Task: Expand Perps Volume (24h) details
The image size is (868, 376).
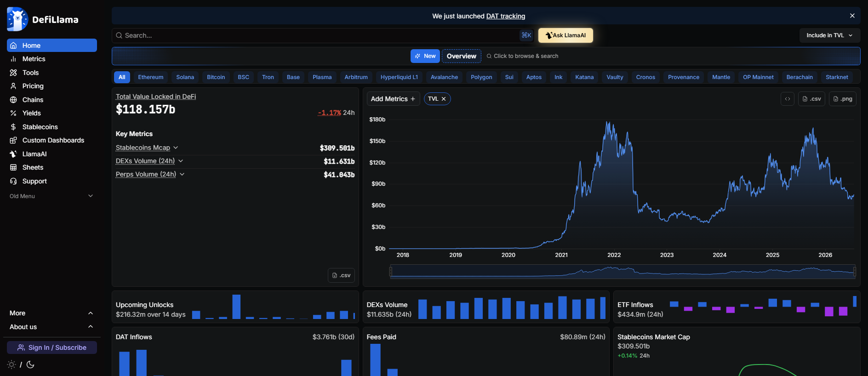Action: tap(182, 174)
